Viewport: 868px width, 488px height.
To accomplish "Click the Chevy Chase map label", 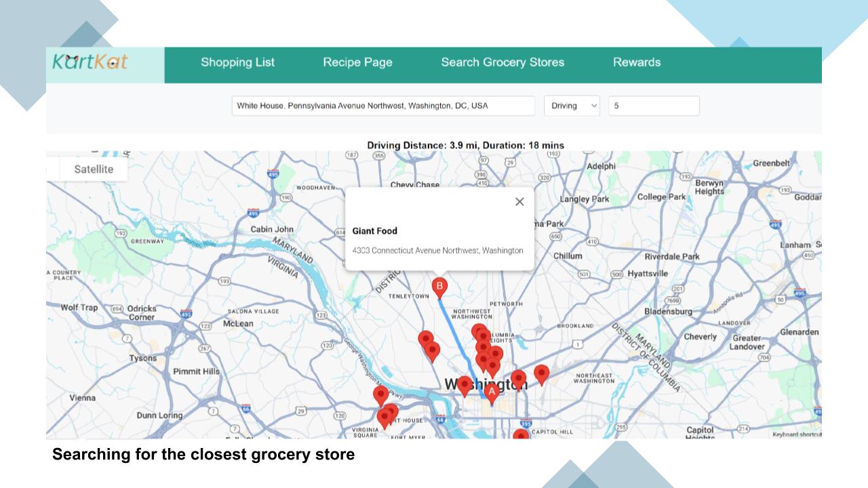I will (415, 184).
